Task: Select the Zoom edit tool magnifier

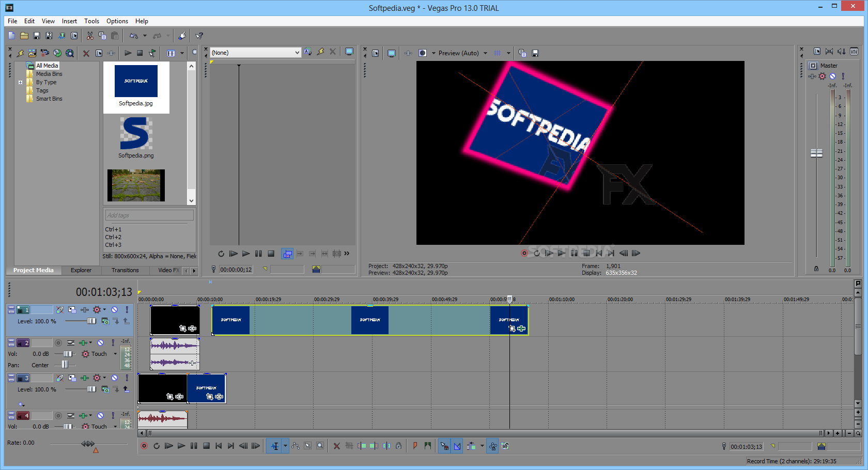Action: pyautogui.click(x=320, y=446)
